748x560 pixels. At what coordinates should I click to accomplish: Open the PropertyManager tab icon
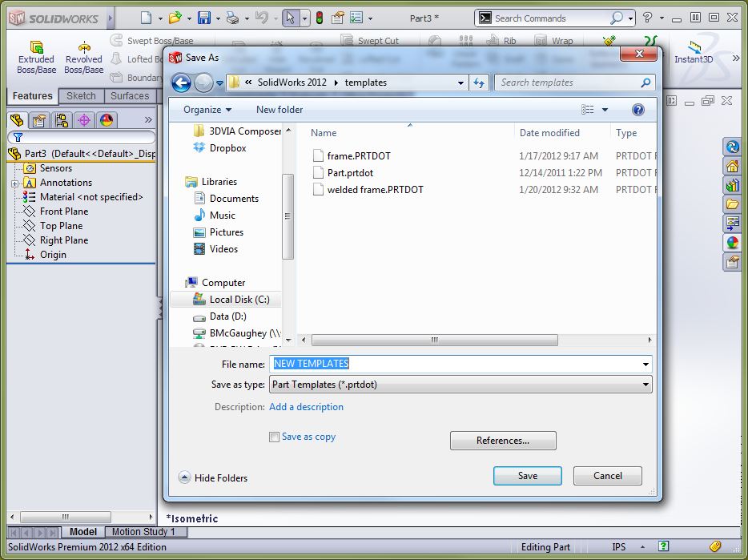39,120
